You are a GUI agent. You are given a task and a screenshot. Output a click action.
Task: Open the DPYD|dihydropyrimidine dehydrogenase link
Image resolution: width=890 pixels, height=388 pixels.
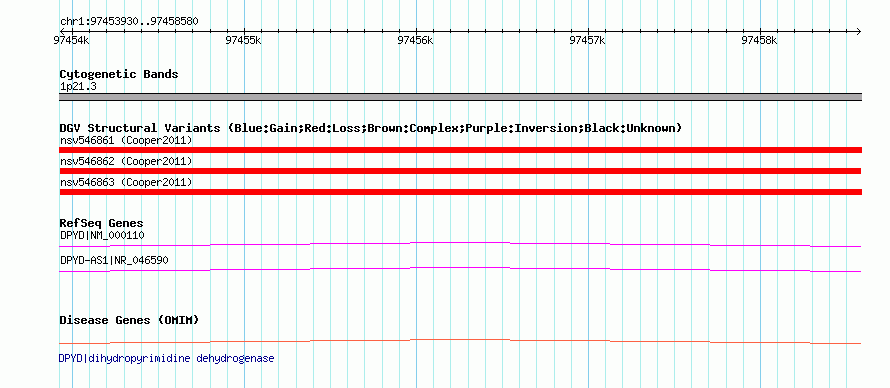coord(166,359)
